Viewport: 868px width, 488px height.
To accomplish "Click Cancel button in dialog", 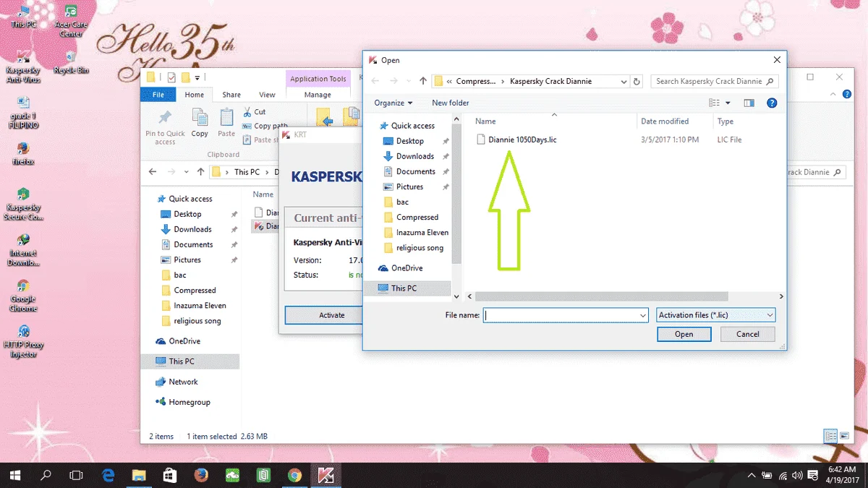I will click(x=748, y=334).
